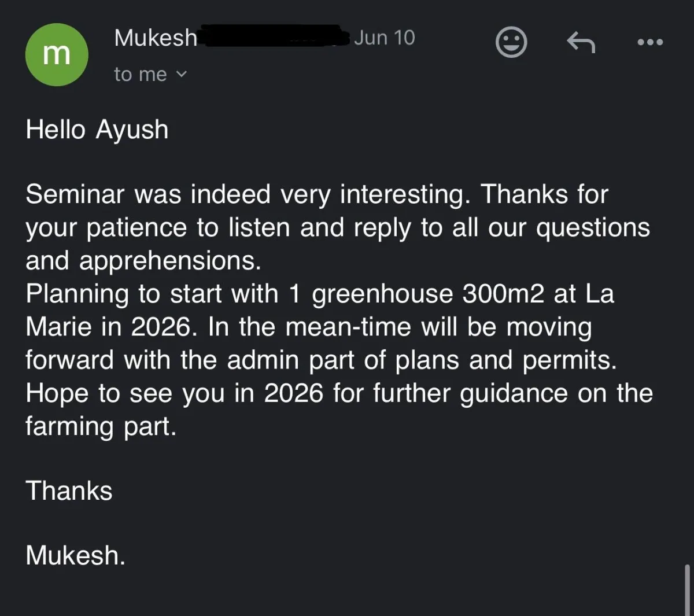
Task: Click the word "greenhouse" in the message
Action: click(382, 294)
